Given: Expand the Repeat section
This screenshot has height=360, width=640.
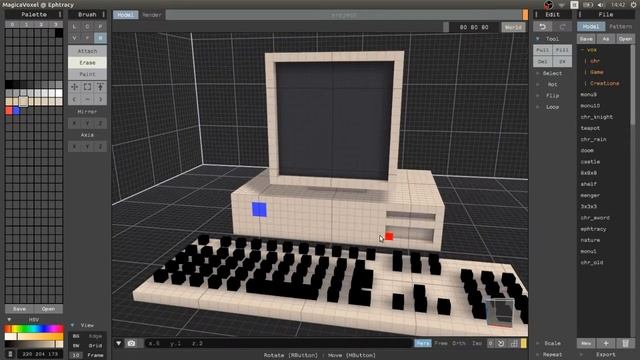Looking at the screenshot, I should [x=538, y=354].
